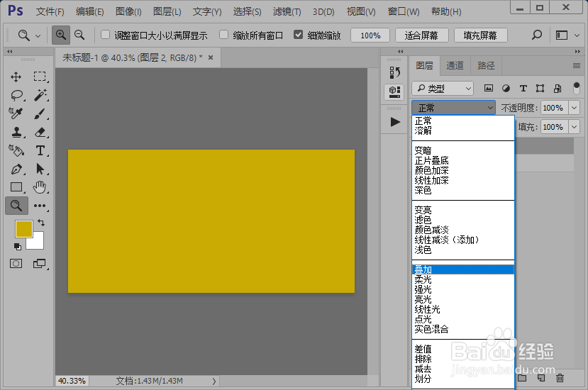Click the white background color swatch

(x=38, y=242)
